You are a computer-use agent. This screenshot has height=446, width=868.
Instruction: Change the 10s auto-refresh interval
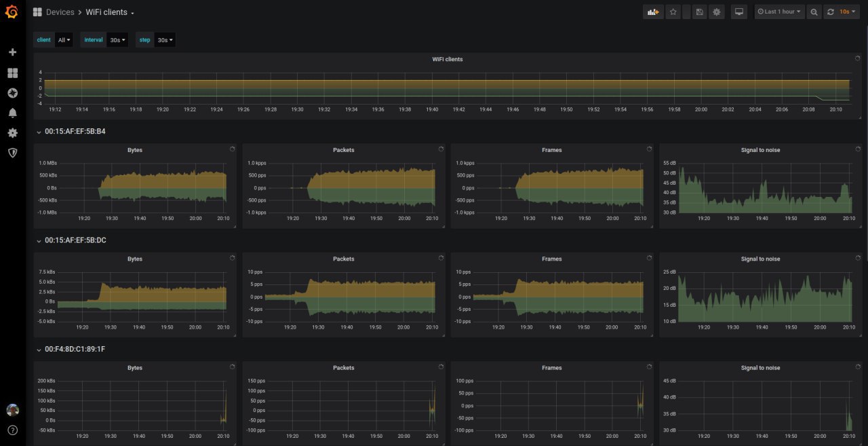[848, 12]
